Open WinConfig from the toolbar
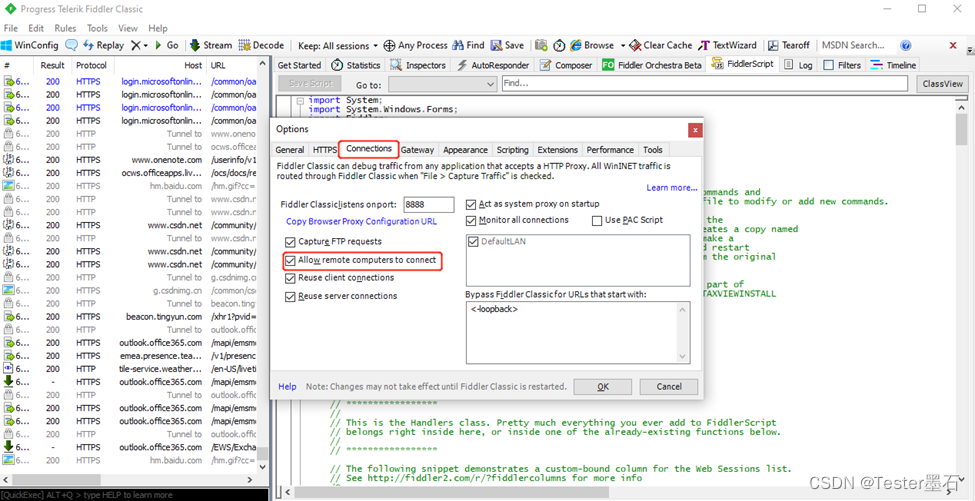This screenshot has height=501, width=975. 30,45
